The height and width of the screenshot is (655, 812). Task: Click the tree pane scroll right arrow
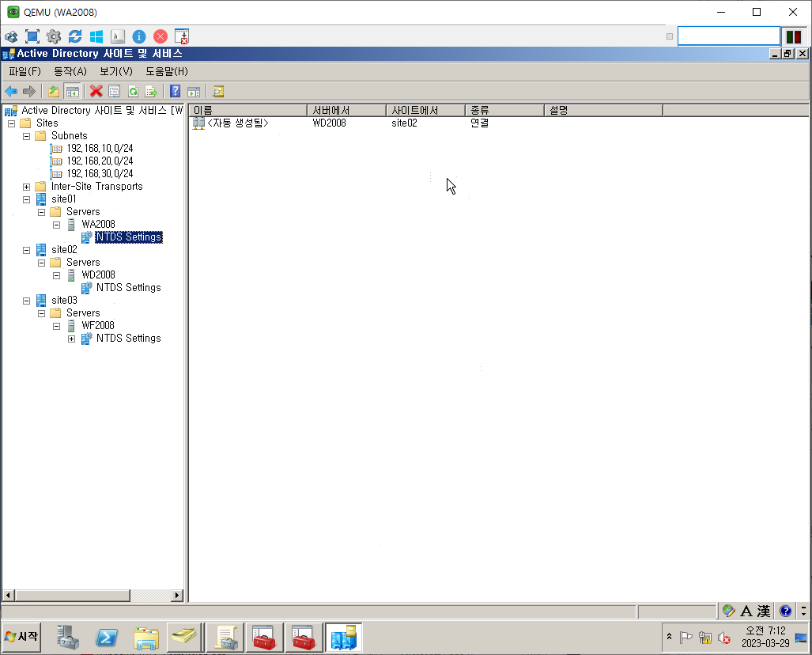coord(177,596)
